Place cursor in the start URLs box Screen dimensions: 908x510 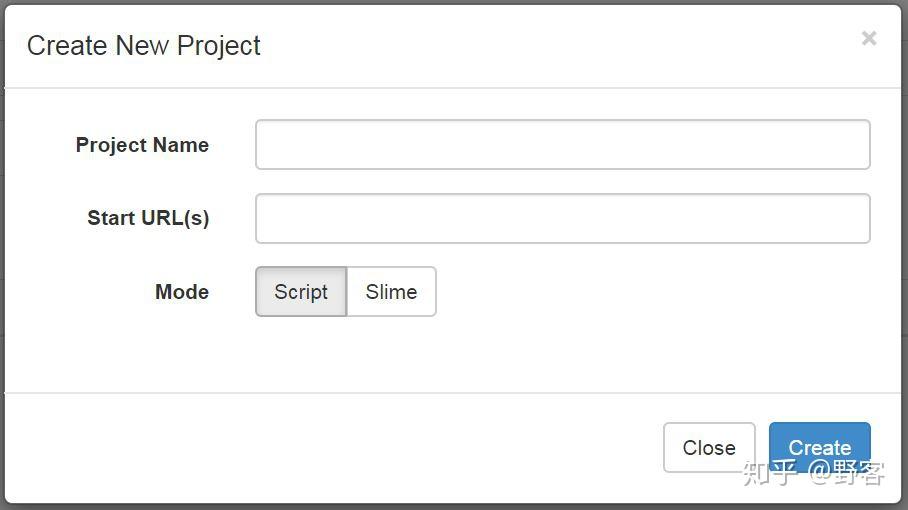(562, 218)
